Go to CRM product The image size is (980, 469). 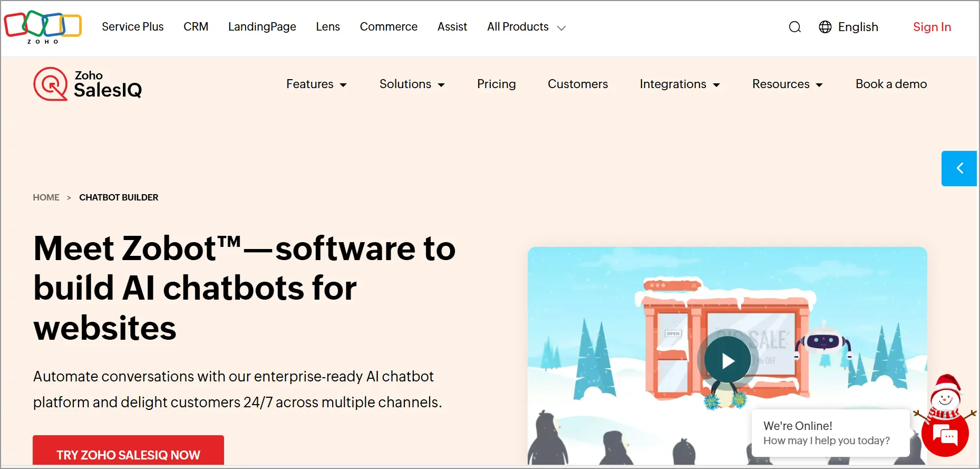point(196,27)
